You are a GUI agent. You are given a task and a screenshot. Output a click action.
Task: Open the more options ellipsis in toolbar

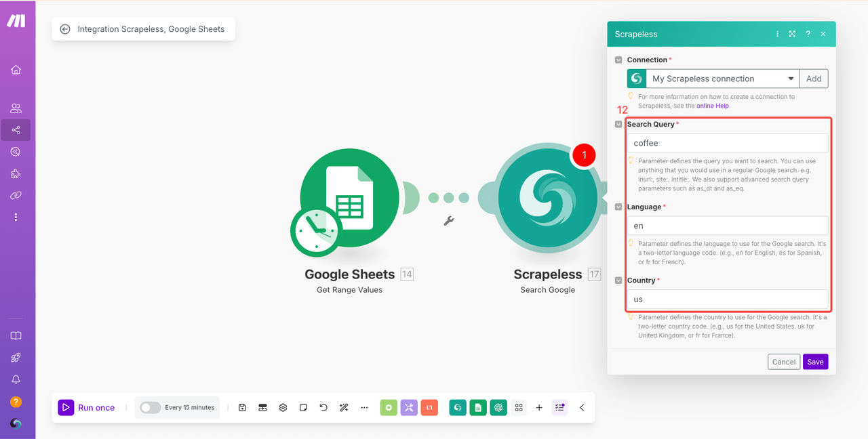pos(364,408)
